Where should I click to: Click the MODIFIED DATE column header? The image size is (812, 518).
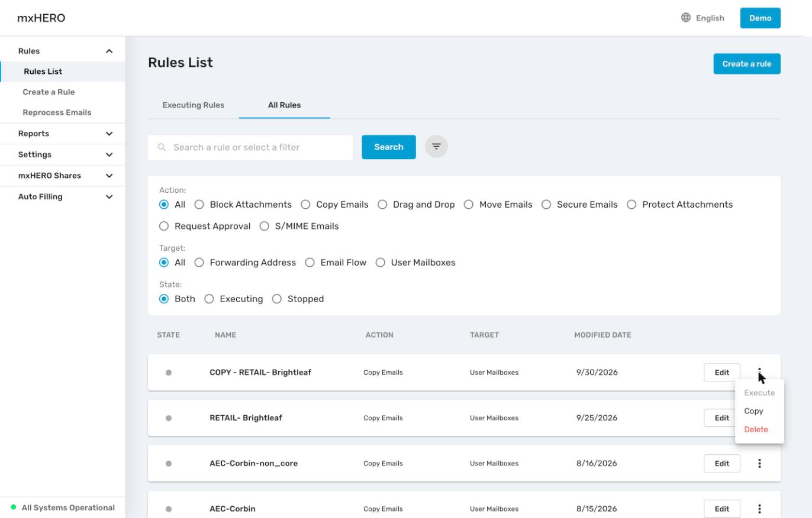click(602, 335)
